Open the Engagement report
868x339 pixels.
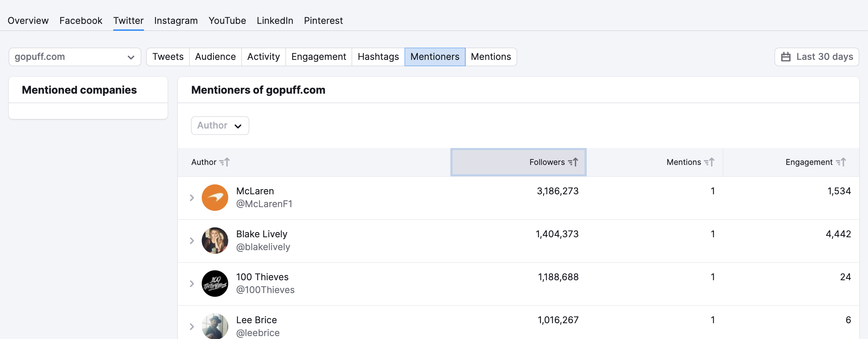pos(319,57)
